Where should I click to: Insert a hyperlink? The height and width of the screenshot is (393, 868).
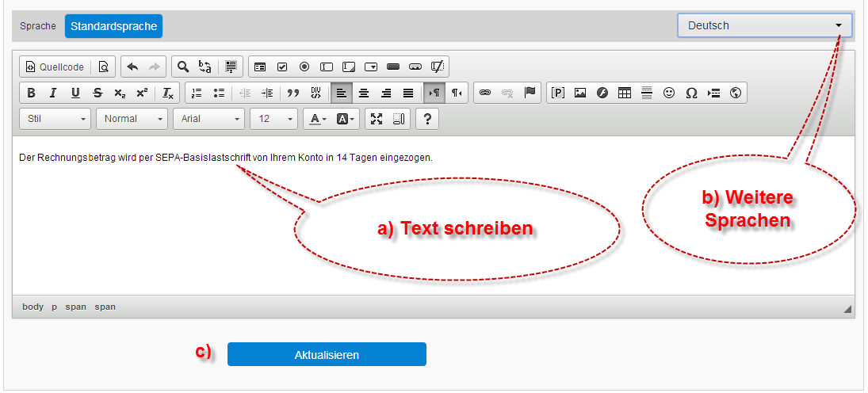click(485, 93)
